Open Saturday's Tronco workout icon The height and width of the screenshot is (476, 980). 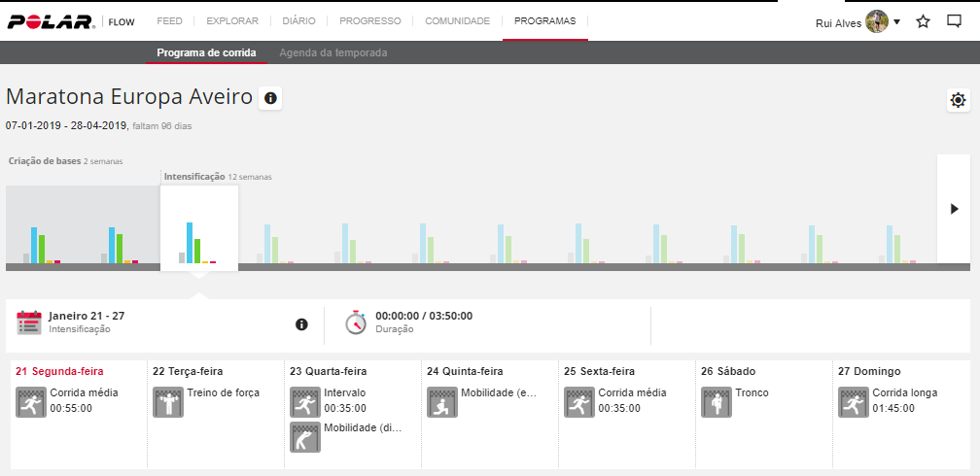(717, 402)
